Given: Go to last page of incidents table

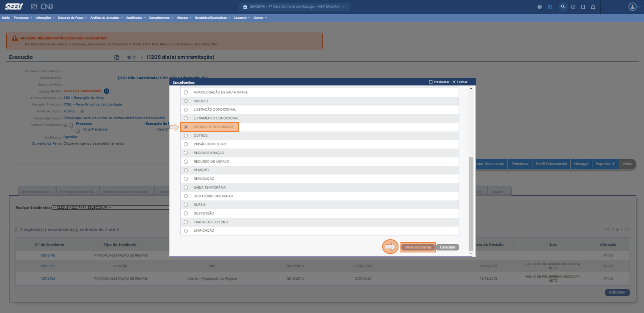Looking at the screenshot, I should coord(628,229).
